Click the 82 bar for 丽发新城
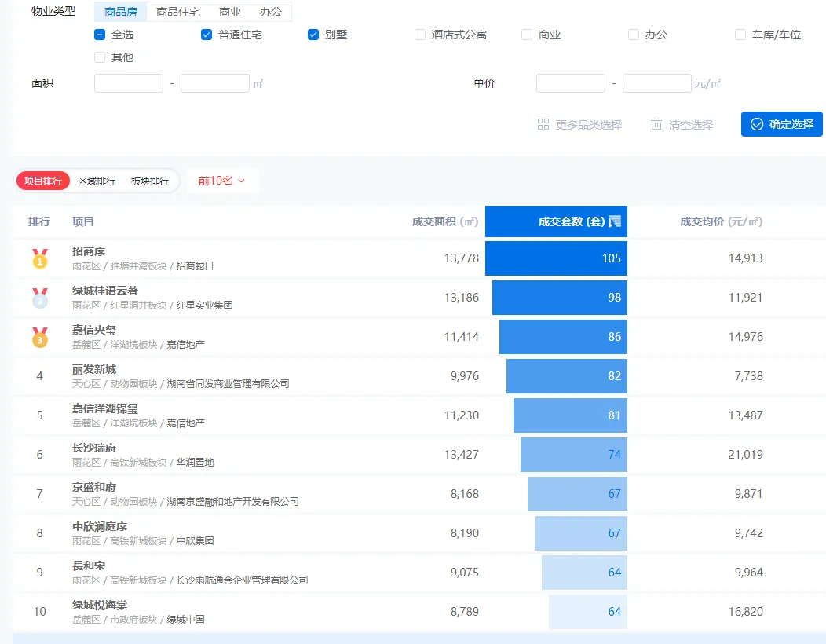The height and width of the screenshot is (644, 826). (x=567, y=376)
